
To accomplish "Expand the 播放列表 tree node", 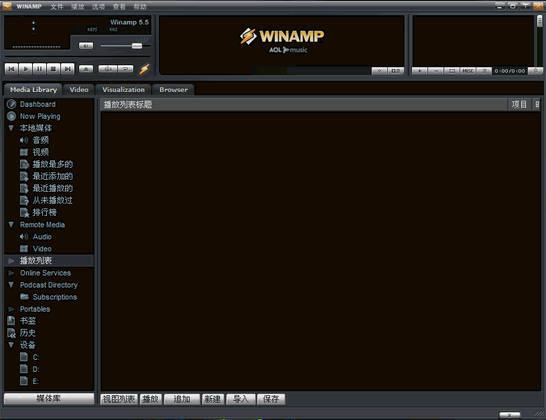I will pos(11,261).
